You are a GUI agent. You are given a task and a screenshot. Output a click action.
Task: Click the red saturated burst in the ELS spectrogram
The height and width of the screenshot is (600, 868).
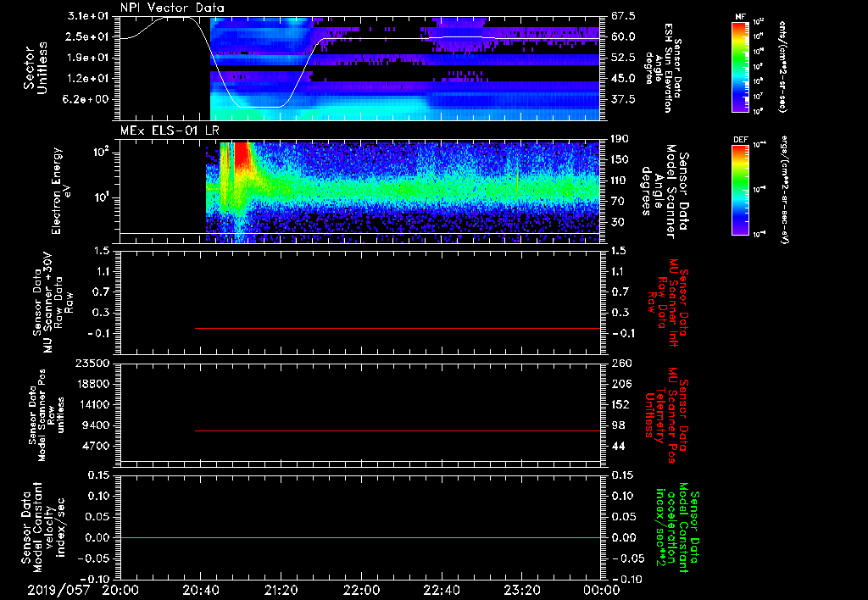[242, 155]
